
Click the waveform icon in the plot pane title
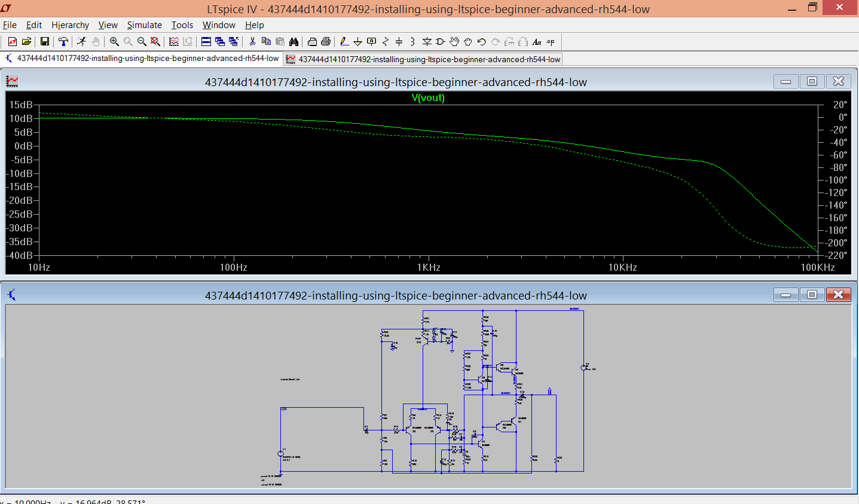(12, 82)
